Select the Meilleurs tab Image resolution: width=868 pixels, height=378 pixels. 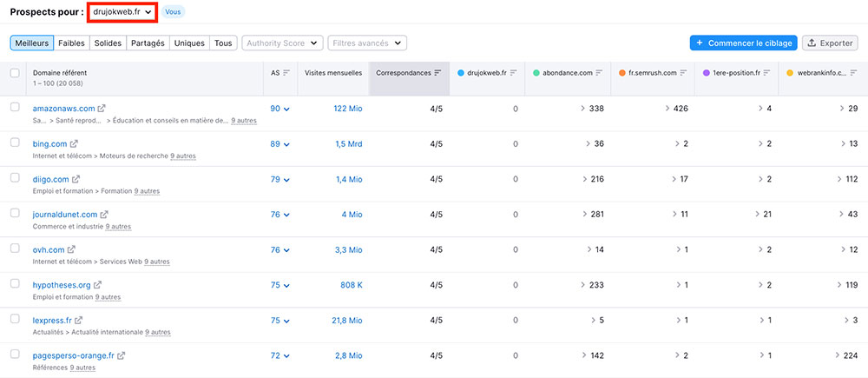[31, 43]
